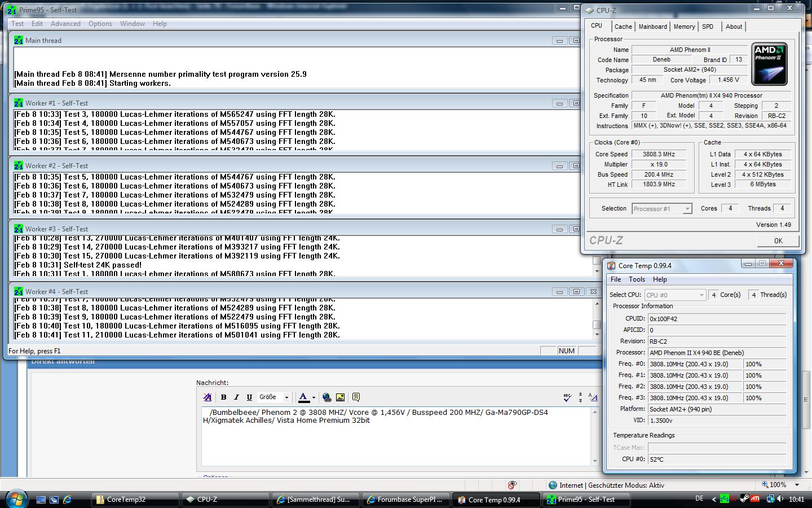This screenshot has width=812, height=508.
Task: Click Core Temp title bar icon
Action: pos(611,265)
